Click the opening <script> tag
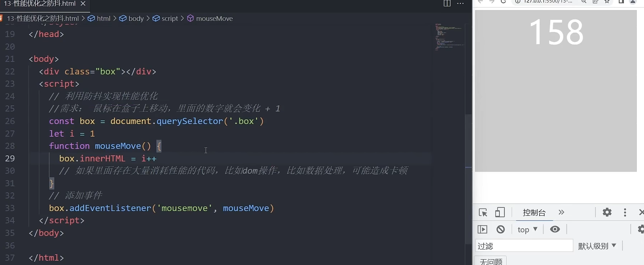Viewport: 644px width, 265px height. [59, 84]
